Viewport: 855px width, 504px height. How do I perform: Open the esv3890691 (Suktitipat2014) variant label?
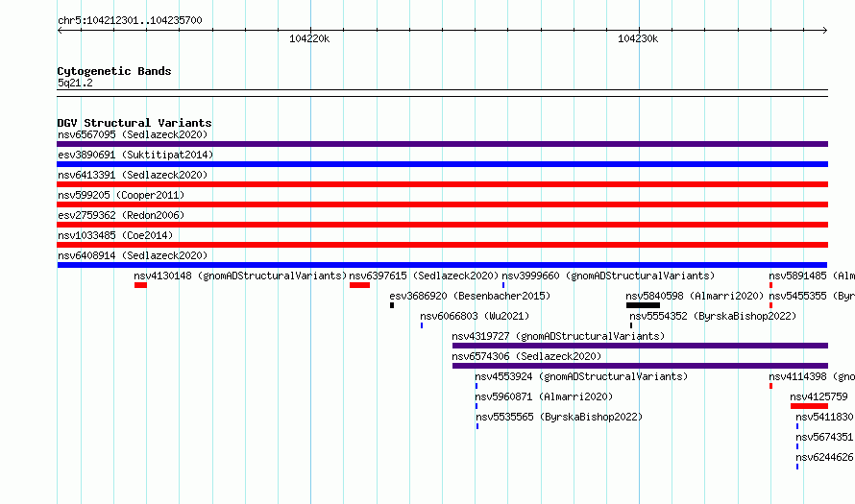(x=135, y=155)
